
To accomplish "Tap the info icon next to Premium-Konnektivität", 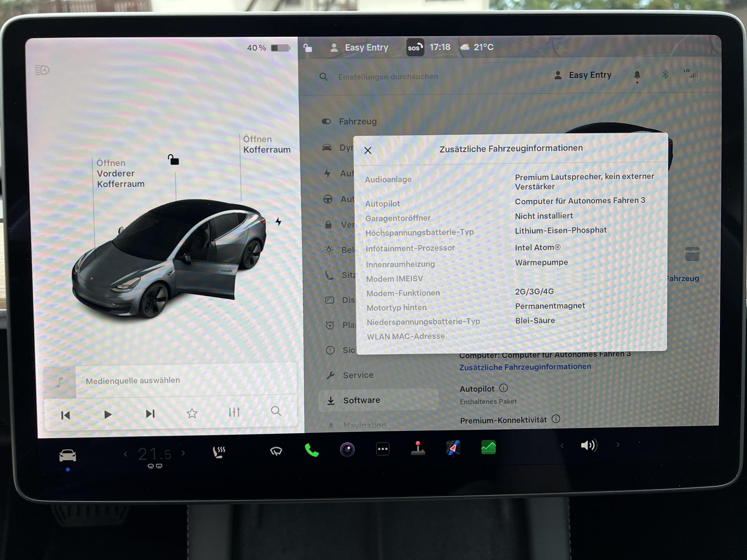I will point(556,419).
